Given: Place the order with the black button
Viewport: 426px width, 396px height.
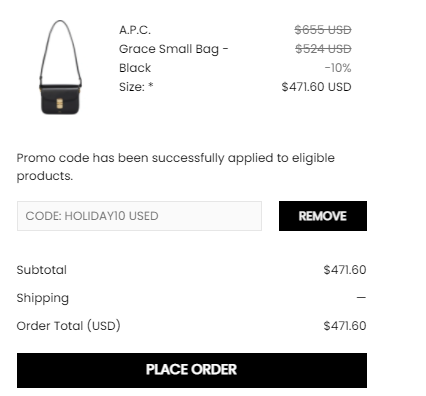Looking at the screenshot, I should tap(192, 370).
